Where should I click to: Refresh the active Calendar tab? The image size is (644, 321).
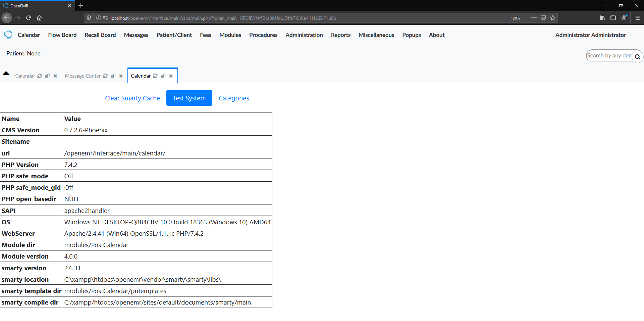click(x=155, y=76)
